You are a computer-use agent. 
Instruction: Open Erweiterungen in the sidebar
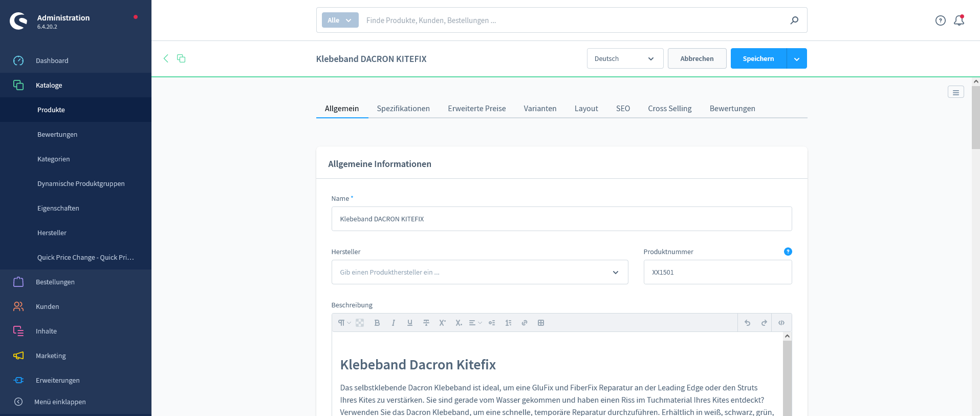click(76, 380)
